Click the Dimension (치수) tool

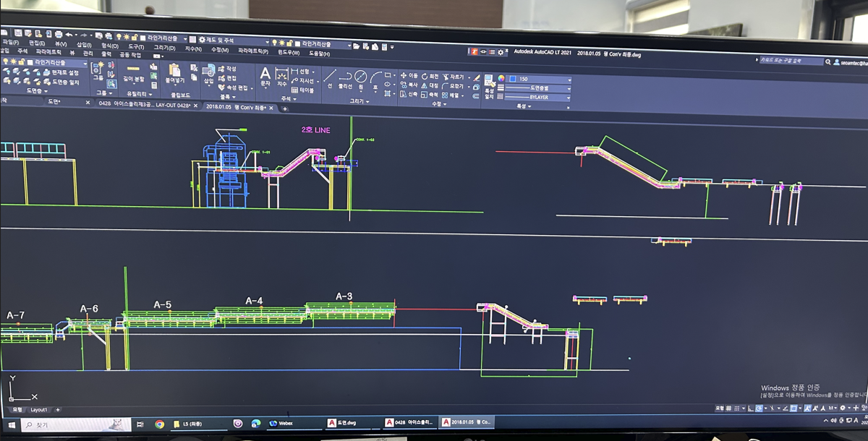[x=281, y=77]
